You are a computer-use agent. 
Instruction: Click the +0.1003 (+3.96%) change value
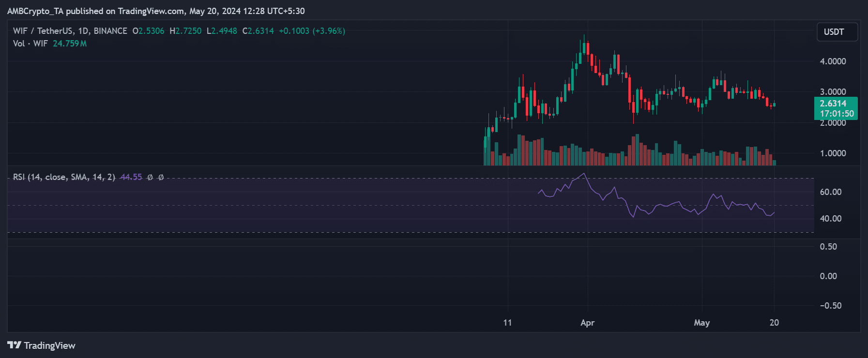312,31
